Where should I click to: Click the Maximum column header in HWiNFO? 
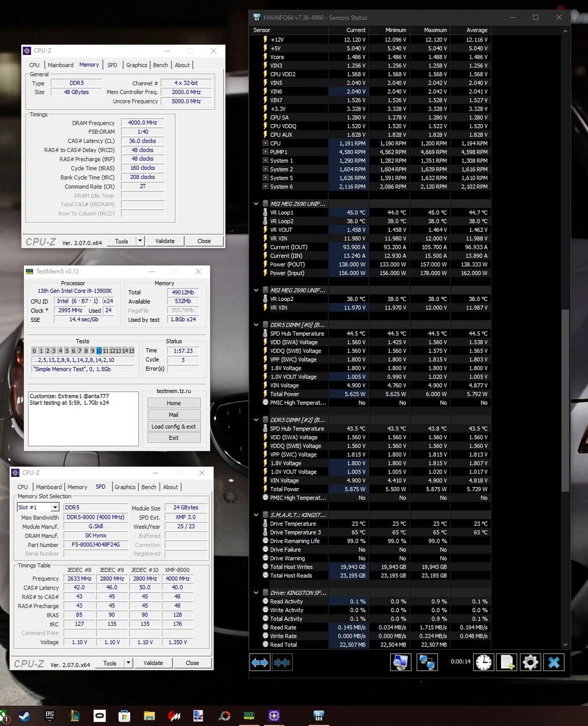(430, 30)
